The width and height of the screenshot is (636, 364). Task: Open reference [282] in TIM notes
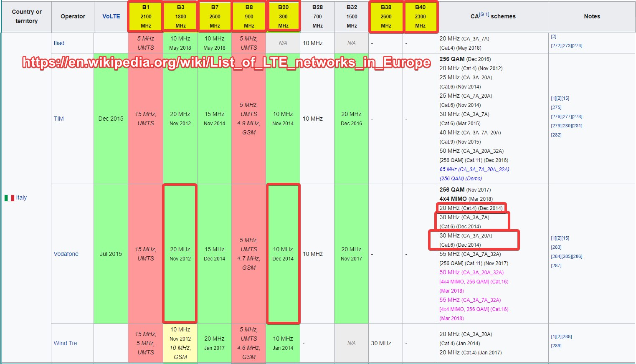tap(556, 135)
